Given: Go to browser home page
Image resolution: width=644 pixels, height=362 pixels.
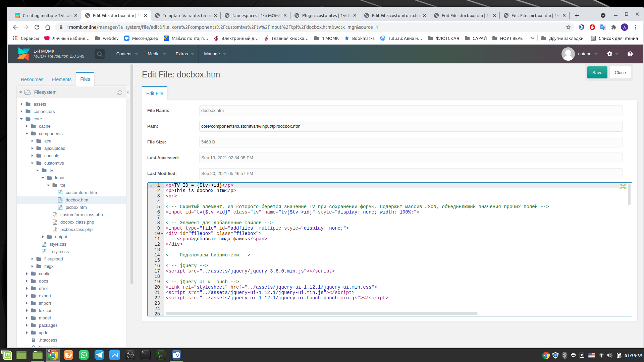Looking at the screenshot, I should 48,27.
